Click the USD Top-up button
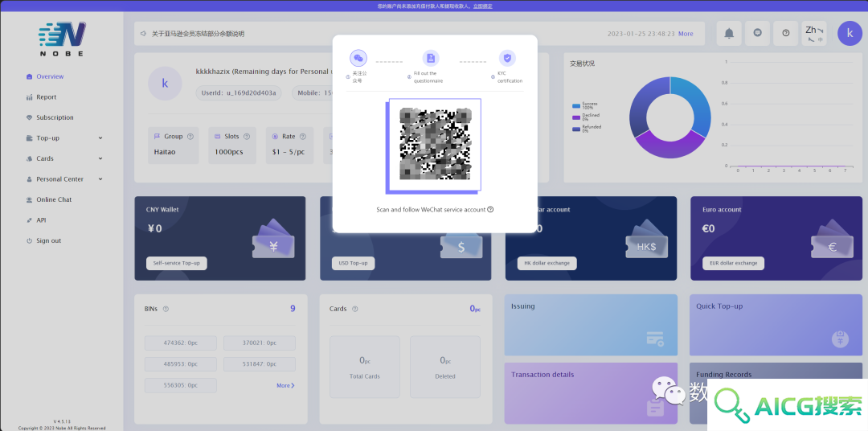The height and width of the screenshot is (431, 868). point(353,263)
